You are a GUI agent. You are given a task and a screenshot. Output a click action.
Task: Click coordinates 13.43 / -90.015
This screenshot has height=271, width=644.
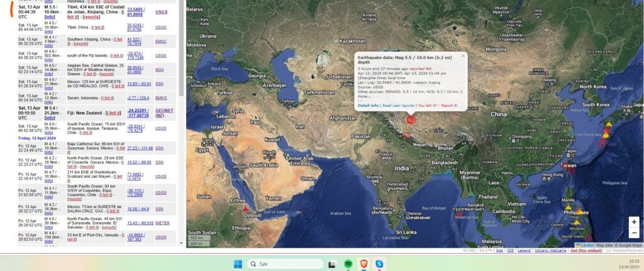pyautogui.click(x=140, y=223)
